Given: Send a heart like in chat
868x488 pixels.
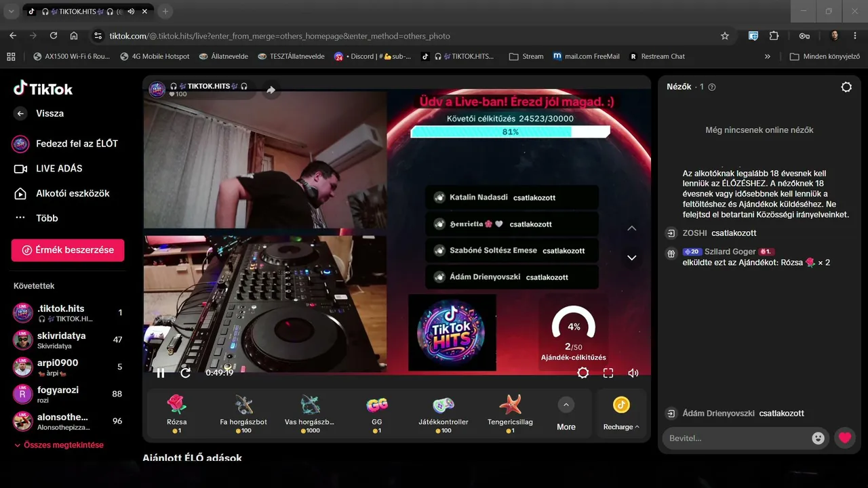Looking at the screenshot, I should click(844, 438).
